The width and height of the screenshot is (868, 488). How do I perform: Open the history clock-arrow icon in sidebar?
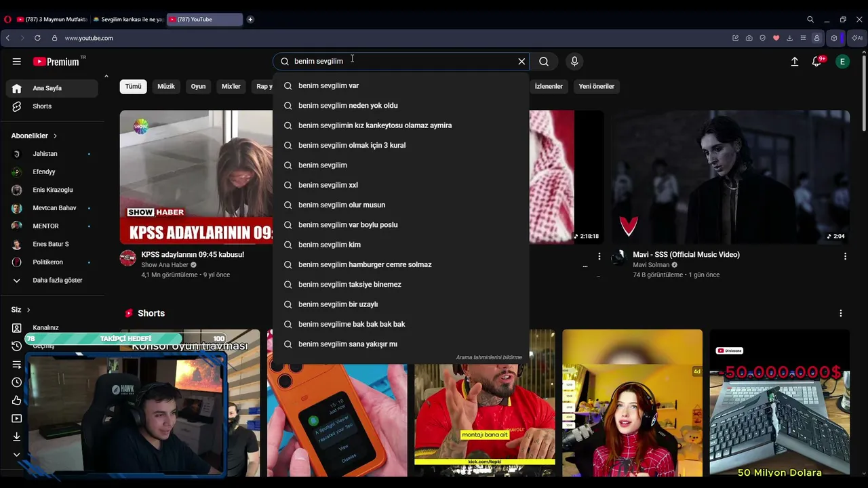17,346
